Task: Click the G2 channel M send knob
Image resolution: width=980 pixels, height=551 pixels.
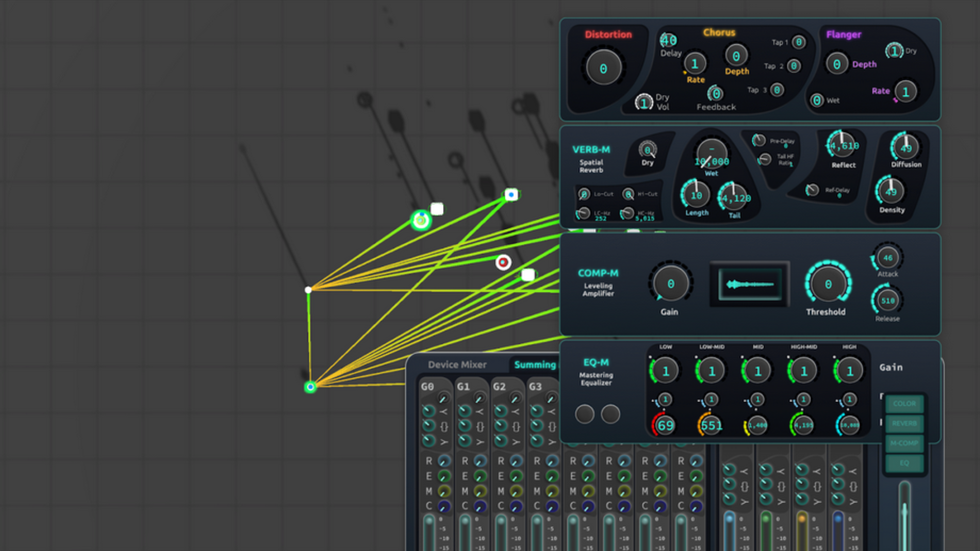Action: (516, 491)
